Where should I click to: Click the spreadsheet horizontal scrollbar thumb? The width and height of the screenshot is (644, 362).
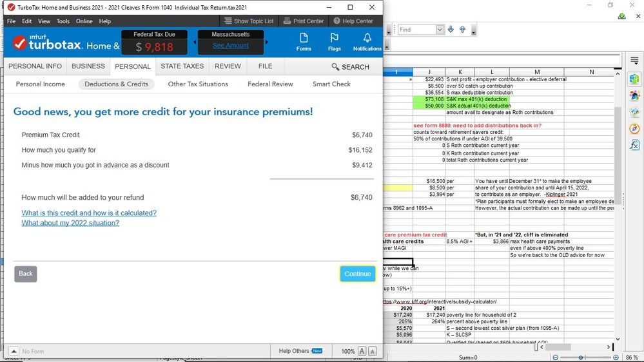tap(558, 347)
